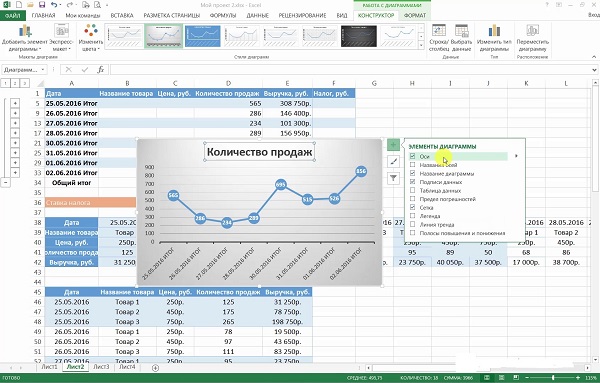Click the vertical scrollbar down arrow

pyautogui.click(x=595, y=360)
